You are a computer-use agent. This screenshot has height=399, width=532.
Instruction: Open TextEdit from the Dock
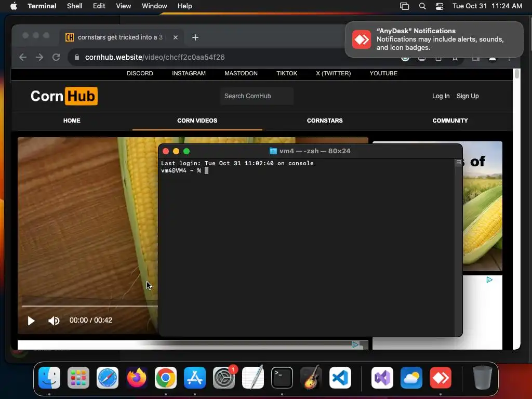pyautogui.click(x=253, y=377)
